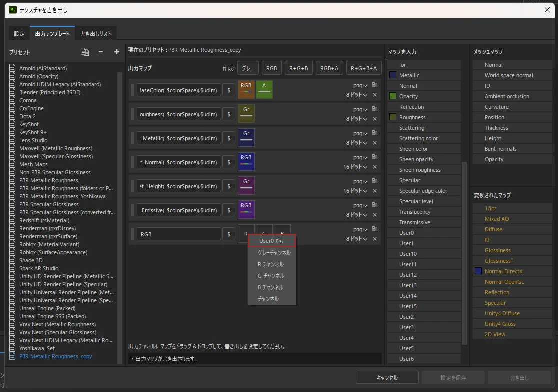Viewport: 558px width, 392px height.
Task: Delete the BaseColor output map
Action: click(x=374, y=95)
